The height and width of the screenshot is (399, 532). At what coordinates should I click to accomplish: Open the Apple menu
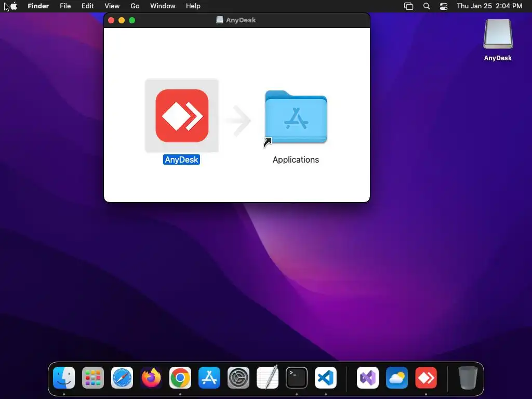coord(14,6)
